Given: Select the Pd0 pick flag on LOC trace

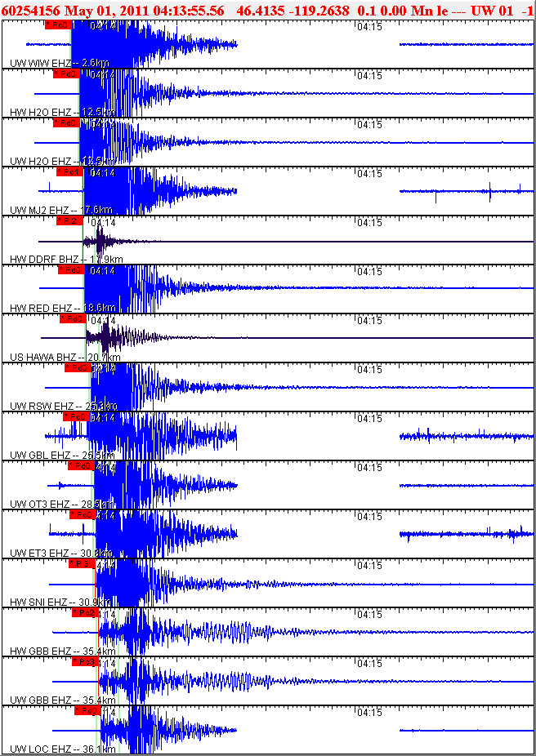Looking at the screenshot, I should pos(87,710).
